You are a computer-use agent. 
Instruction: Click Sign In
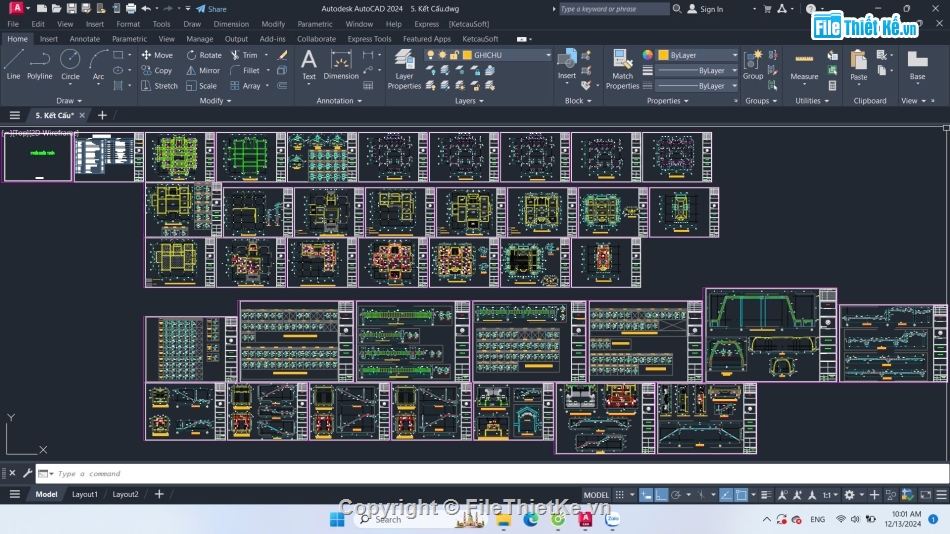(706, 9)
